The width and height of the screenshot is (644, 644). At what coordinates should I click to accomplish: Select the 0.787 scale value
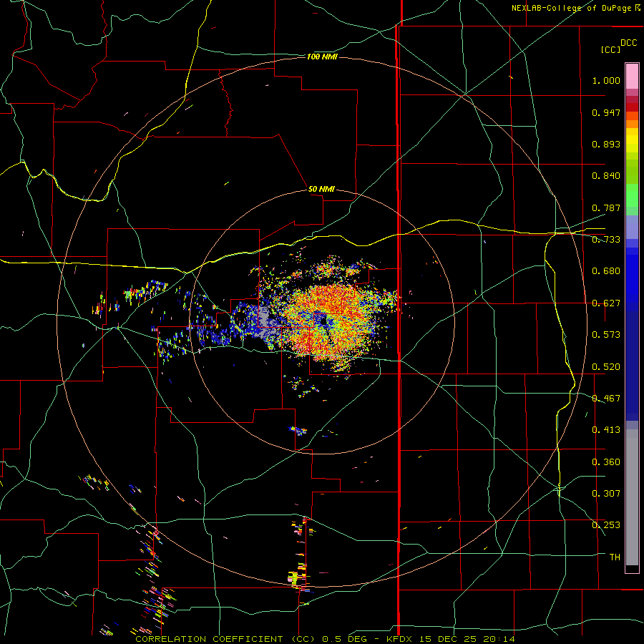[x=606, y=208]
